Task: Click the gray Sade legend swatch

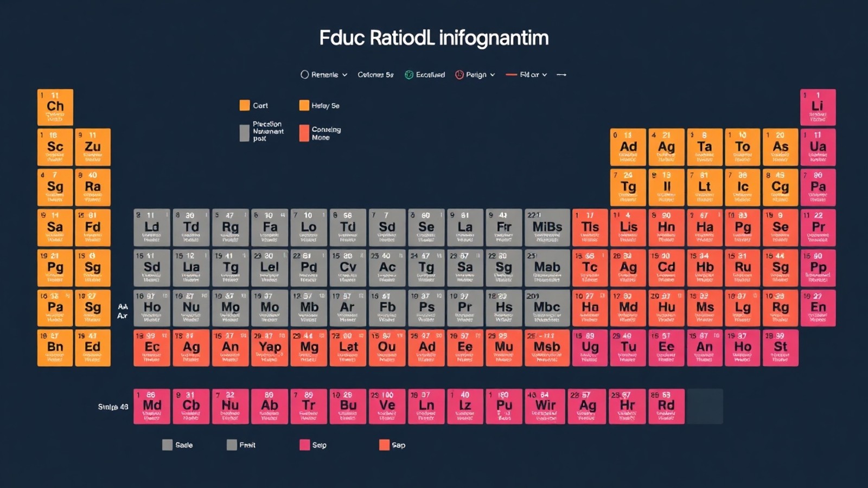Action: 167,445
